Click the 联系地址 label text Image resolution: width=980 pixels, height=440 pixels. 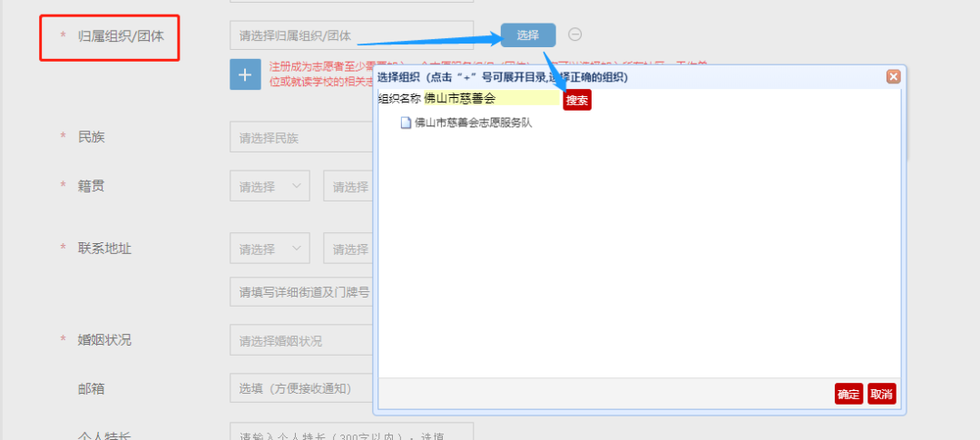click(104, 249)
